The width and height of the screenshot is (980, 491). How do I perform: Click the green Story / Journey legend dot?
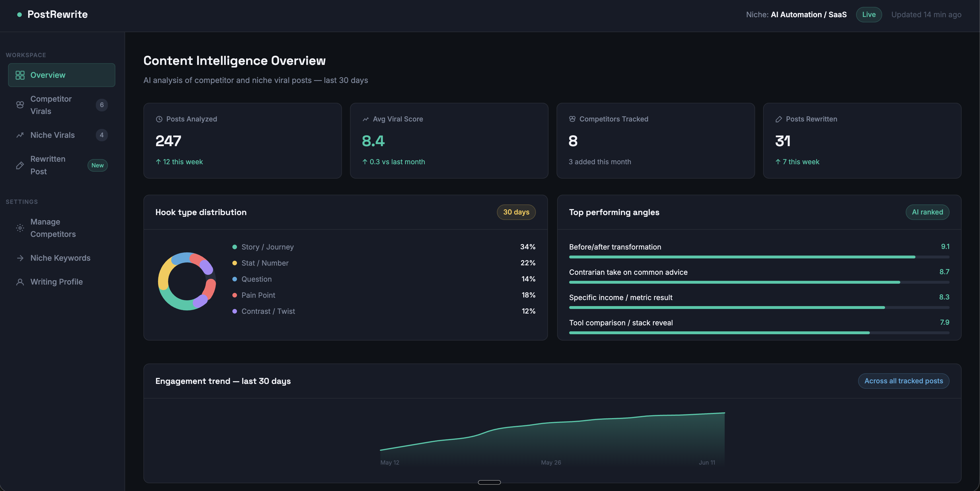[x=235, y=247]
